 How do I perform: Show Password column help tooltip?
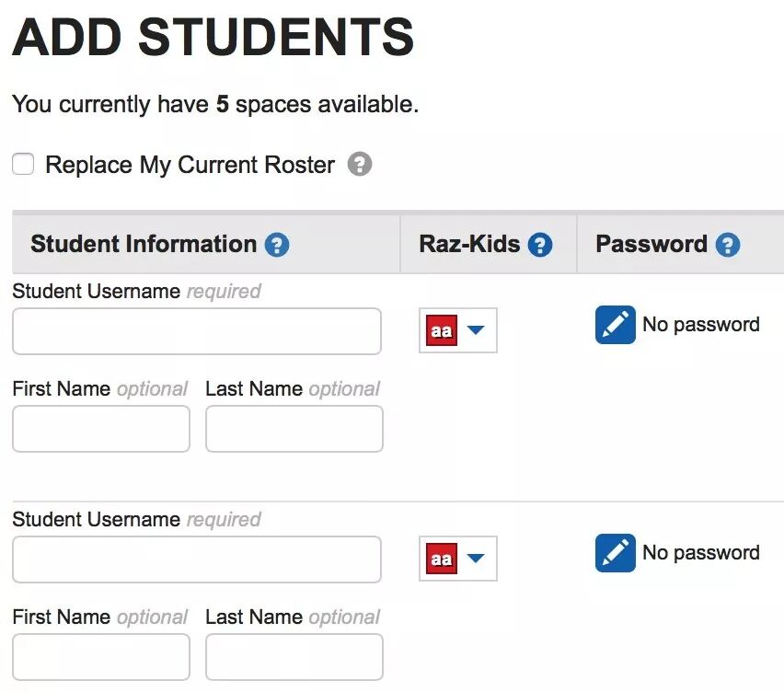[728, 245]
